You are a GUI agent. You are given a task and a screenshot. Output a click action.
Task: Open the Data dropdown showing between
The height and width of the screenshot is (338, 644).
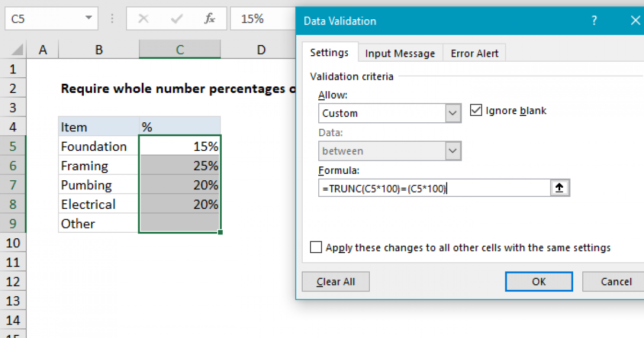[x=453, y=151]
